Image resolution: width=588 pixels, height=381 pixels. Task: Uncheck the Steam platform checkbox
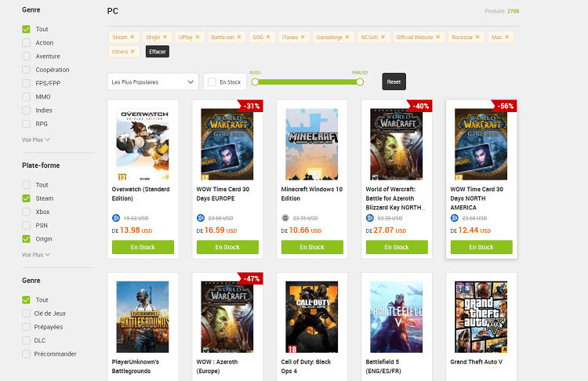(26, 199)
